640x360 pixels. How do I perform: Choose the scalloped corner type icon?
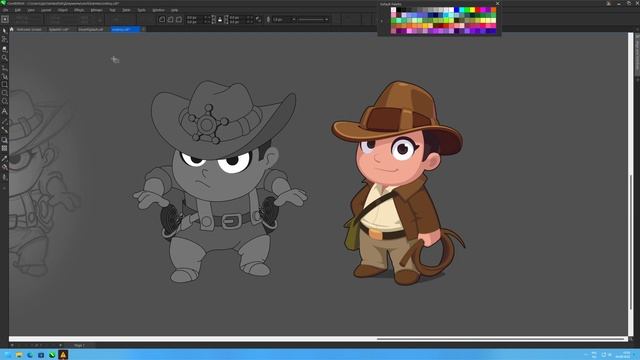(x=170, y=19)
